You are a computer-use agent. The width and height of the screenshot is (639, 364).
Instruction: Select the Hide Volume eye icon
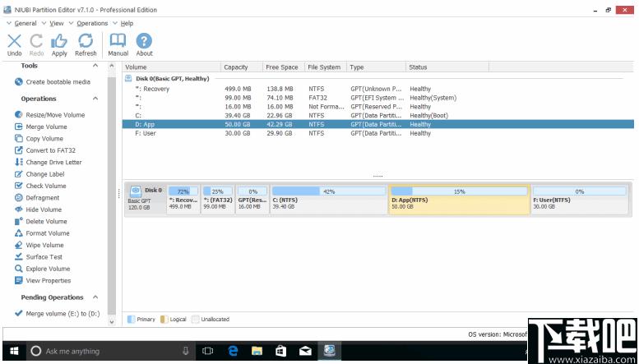(x=18, y=210)
